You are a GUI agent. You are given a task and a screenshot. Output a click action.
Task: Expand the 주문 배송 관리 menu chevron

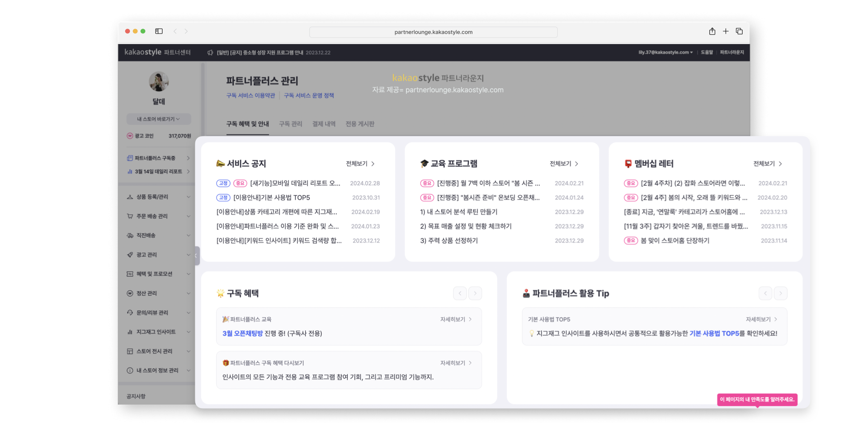pyautogui.click(x=189, y=216)
